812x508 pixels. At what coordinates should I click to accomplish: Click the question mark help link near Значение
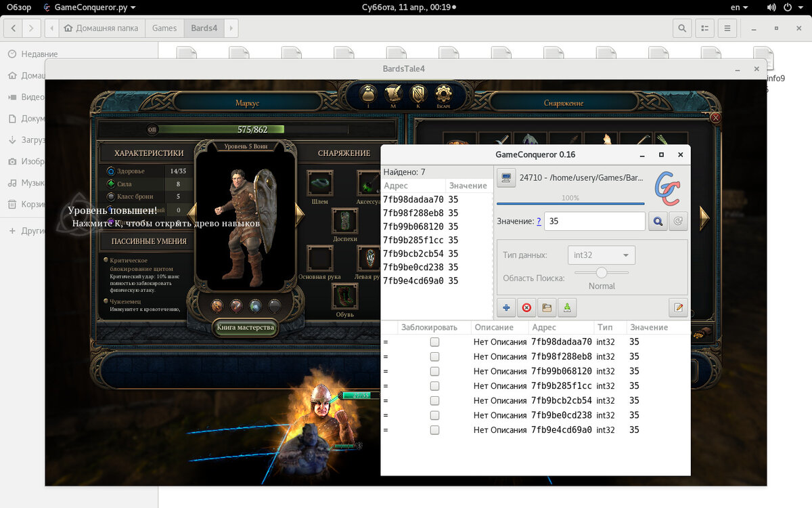539,221
